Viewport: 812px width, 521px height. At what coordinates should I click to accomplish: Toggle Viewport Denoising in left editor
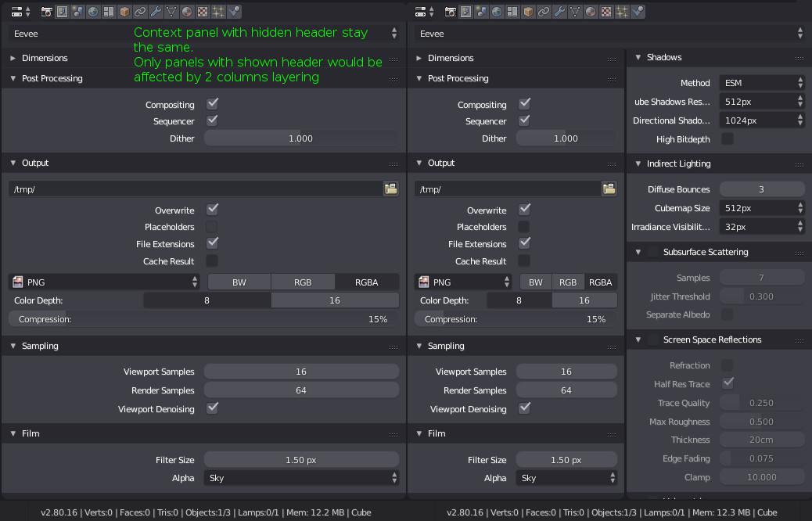tap(212, 408)
